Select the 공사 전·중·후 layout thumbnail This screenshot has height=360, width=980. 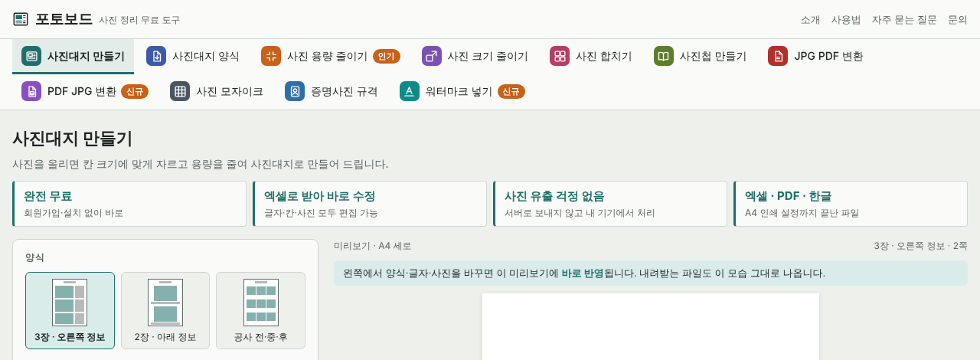[260, 310]
